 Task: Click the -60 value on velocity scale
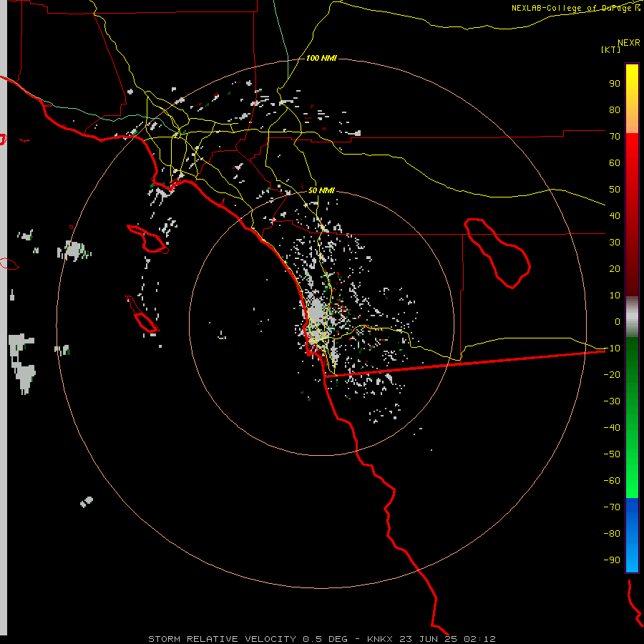pyautogui.click(x=612, y=481)
